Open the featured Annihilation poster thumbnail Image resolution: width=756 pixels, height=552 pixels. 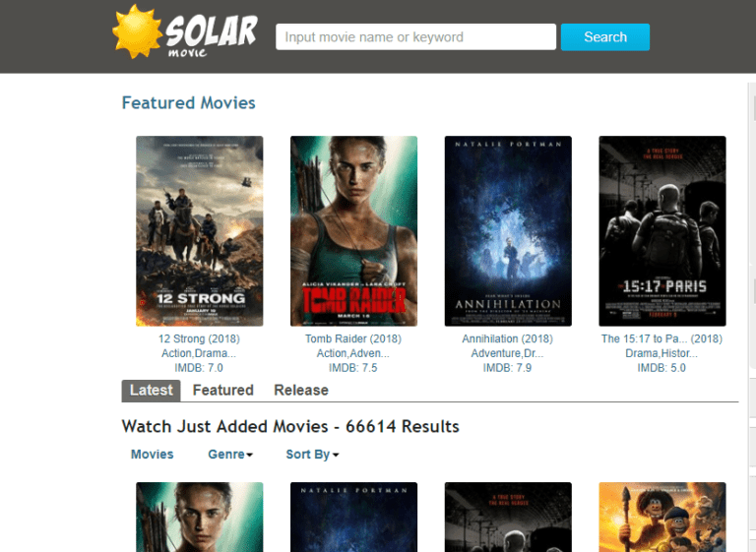508,231
